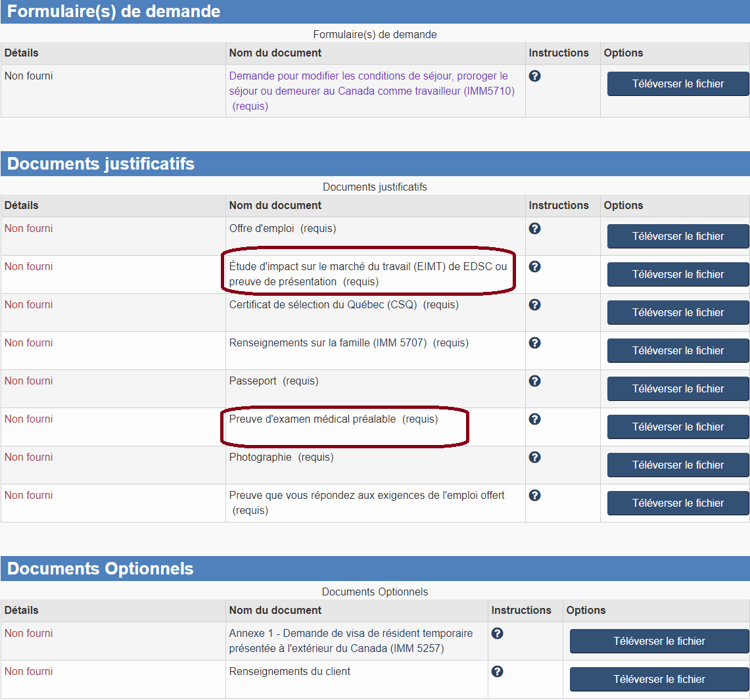Viewport: 750px width, 700px height.
Task: Open instructions help icon for IMM5710 form
Action: pos(535,76)
